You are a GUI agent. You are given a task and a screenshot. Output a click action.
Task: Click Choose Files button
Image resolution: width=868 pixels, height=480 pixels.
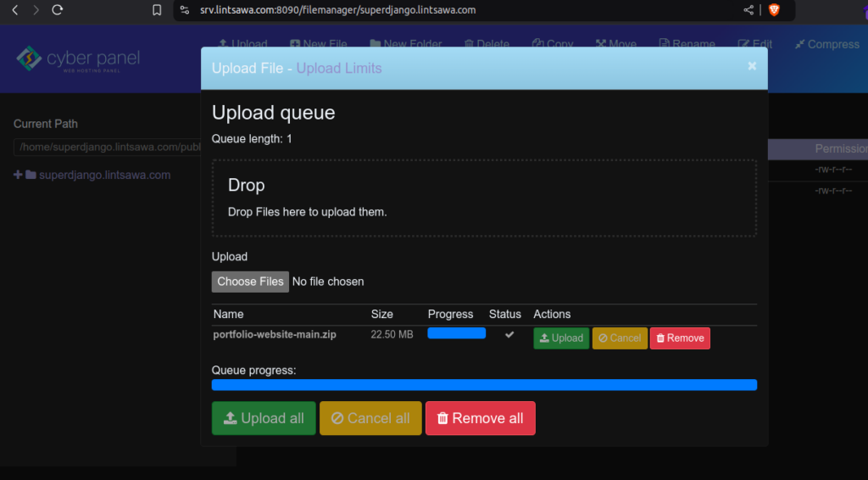(x=250, y=282)
